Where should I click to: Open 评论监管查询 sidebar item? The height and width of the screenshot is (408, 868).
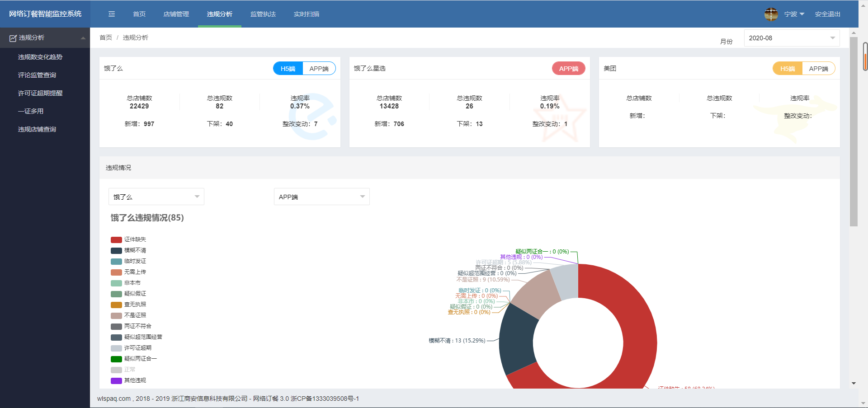pyautogui.click(x=37, y=75)
